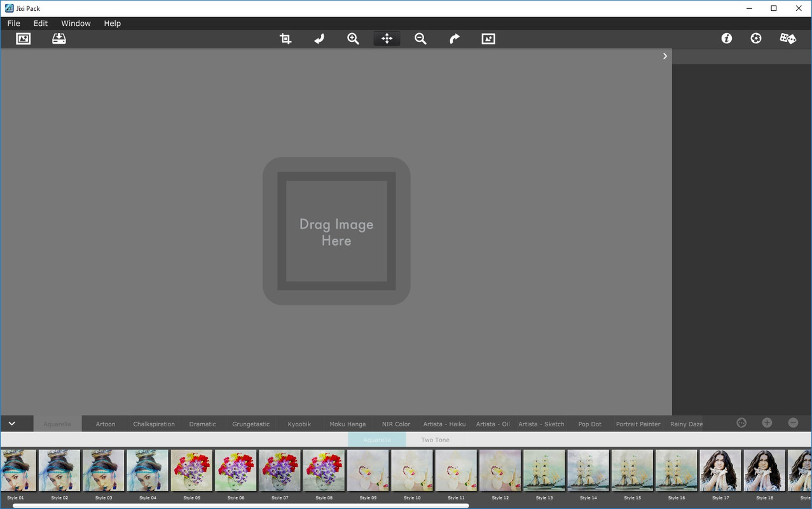Select the Aquarella preset category sub-tab
The height and width of the screenshot is (509, 812).
(x=377, y=440)
